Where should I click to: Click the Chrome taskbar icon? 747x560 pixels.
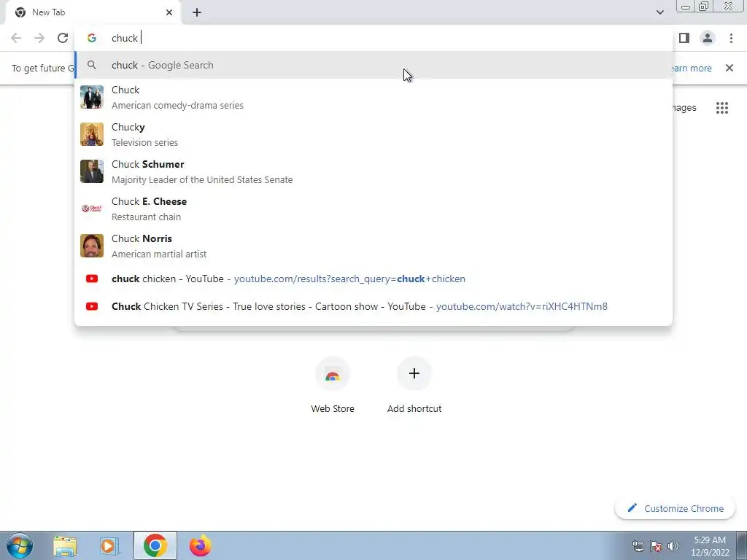pyautogui.click(x=155, y=545)
